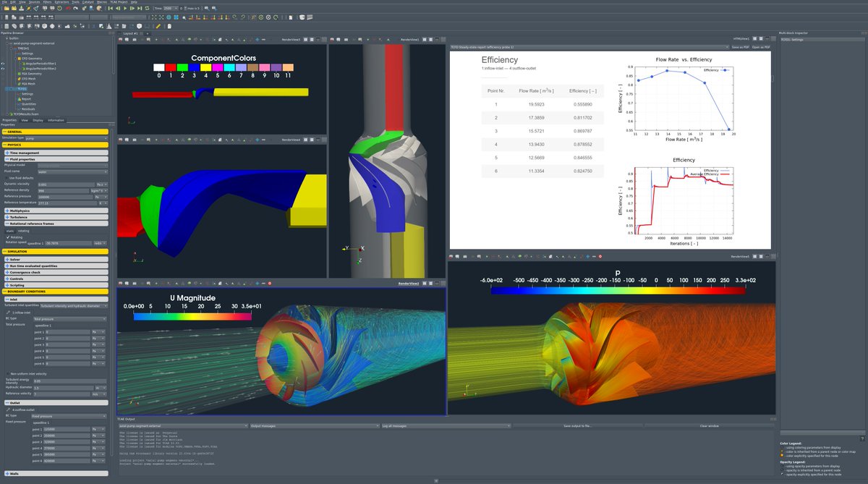868x484 pixels.
Task: Switch to the Information tab
Action: coord(56,120)
